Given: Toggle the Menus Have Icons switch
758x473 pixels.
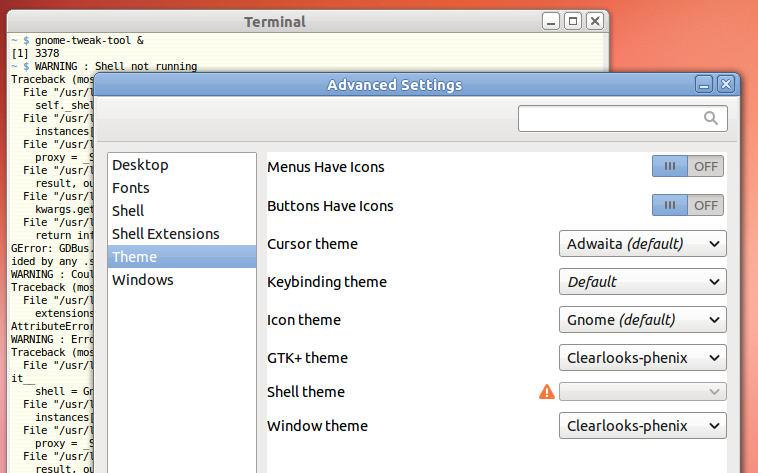Looking at the screenshot, I should pyautogui.click(x=687, y=166).
